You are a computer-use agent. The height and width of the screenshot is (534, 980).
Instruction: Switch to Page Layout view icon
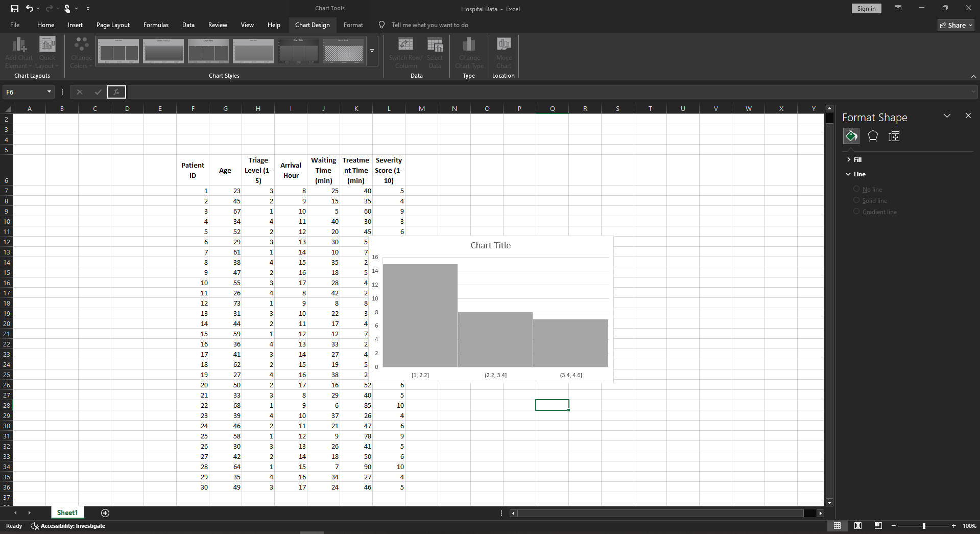[858, 526]
